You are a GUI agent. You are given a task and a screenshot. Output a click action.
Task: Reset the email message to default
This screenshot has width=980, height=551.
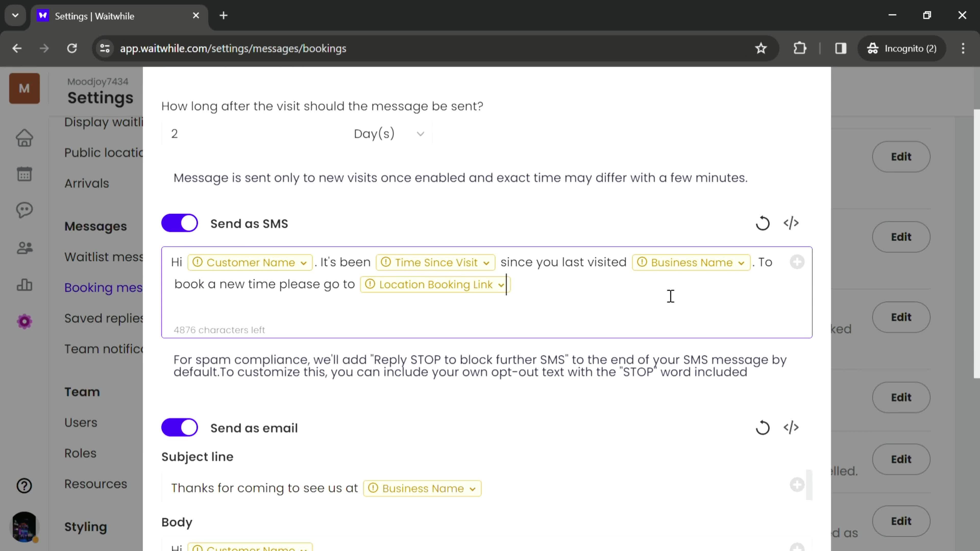[x=762, y=428]
